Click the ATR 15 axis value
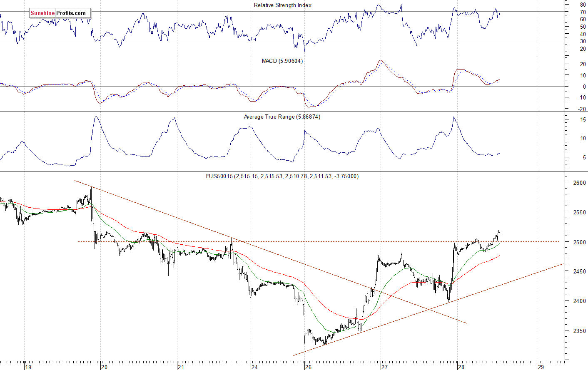This screenshot has width=588, height=370. pos(583,119)
